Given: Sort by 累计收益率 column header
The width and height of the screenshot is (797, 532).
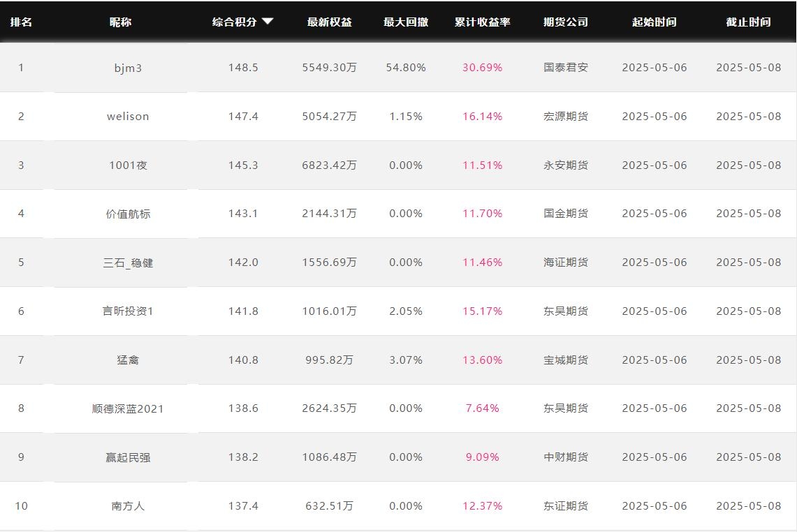Looking at the screenshot, I should [x=483, y=22].
